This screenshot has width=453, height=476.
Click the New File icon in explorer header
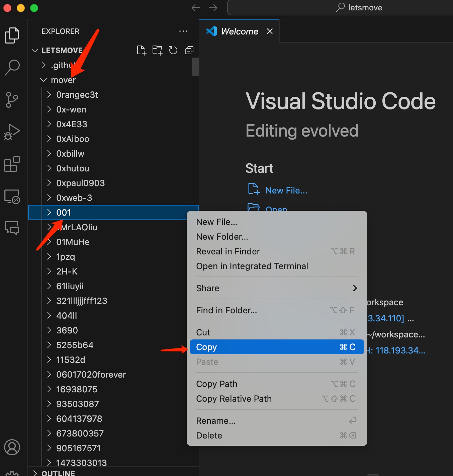(142, 50)
